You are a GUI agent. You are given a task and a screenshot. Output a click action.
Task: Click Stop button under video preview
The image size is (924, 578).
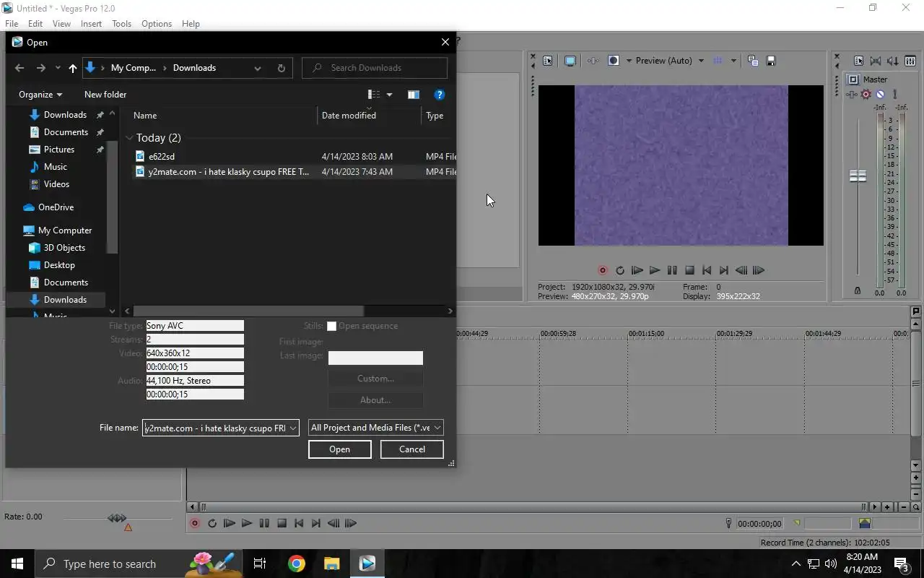(689, 270)
